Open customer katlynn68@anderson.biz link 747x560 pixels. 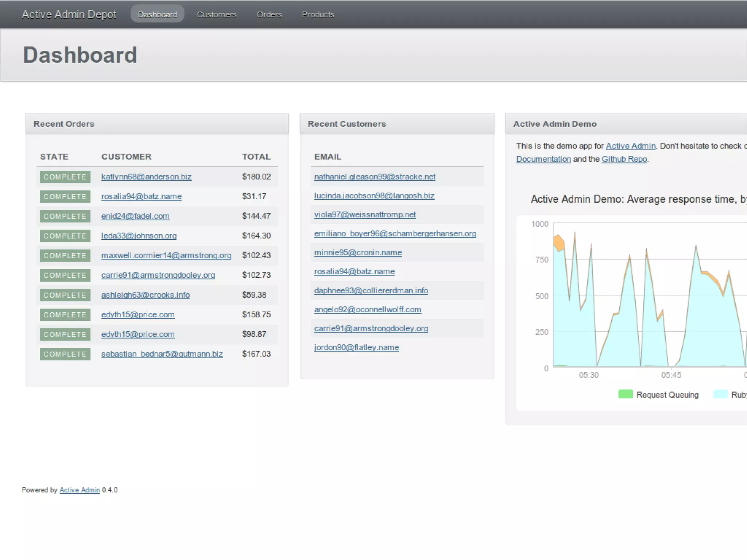(x=146, y=177)
